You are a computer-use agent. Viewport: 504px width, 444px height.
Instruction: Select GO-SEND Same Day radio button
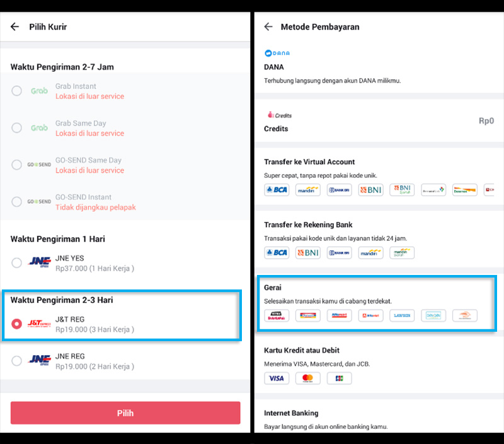17,165
